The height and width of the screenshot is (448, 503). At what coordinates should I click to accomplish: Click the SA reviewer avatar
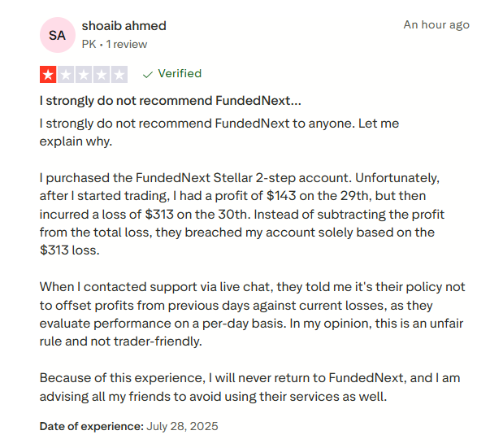[x=57, y=35]
